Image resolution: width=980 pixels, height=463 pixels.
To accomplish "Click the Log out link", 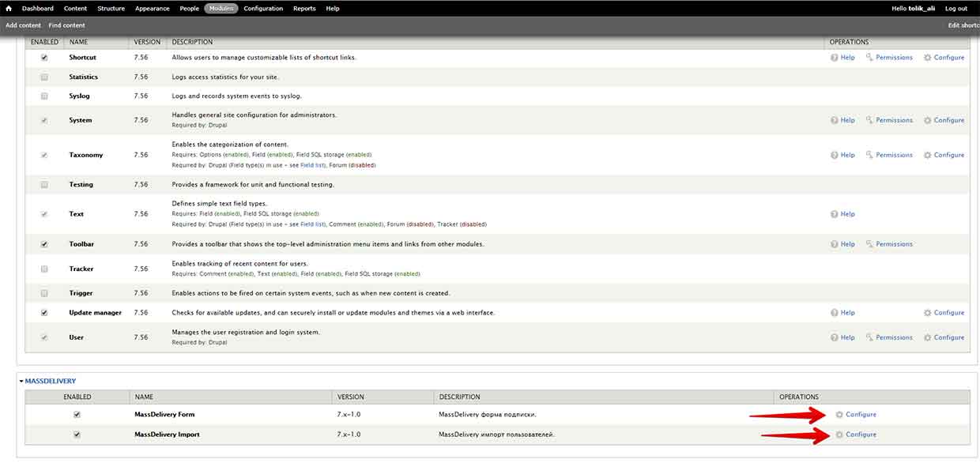I will [x=955, y=9].
